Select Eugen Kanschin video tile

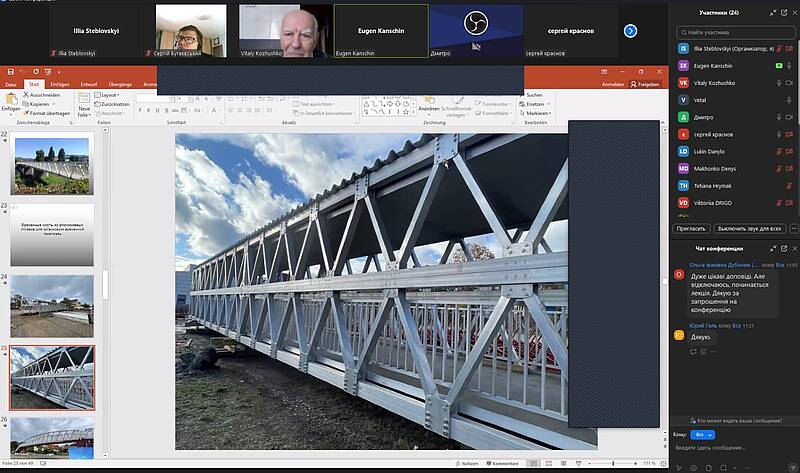(x=381, y=31)
